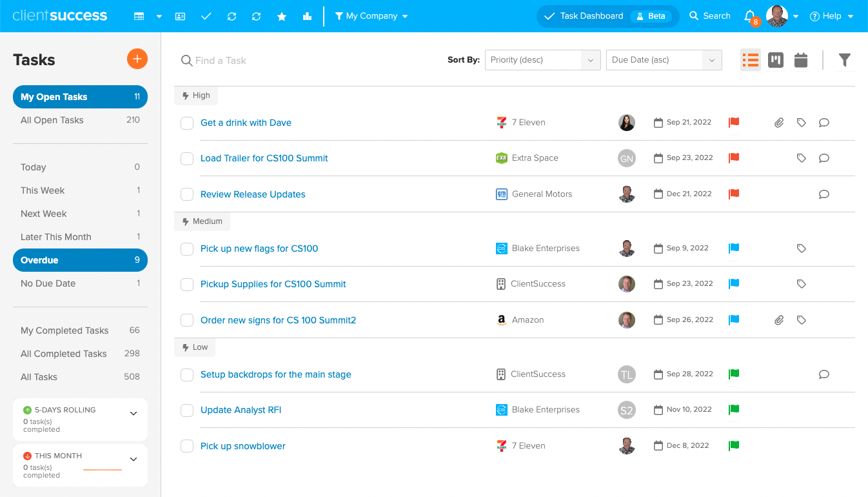
Task: Select My Completed Tasks in sidebar
Action: [80, 330]
